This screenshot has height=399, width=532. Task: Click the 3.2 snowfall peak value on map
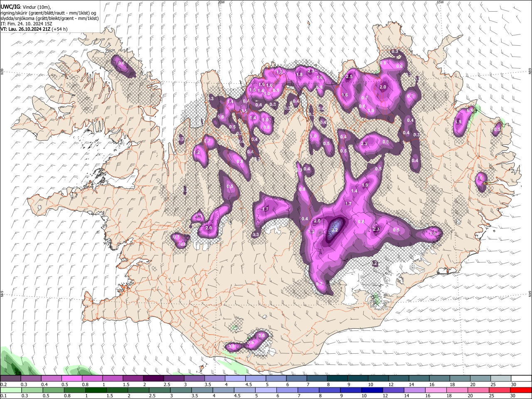[x=335, y=229]
